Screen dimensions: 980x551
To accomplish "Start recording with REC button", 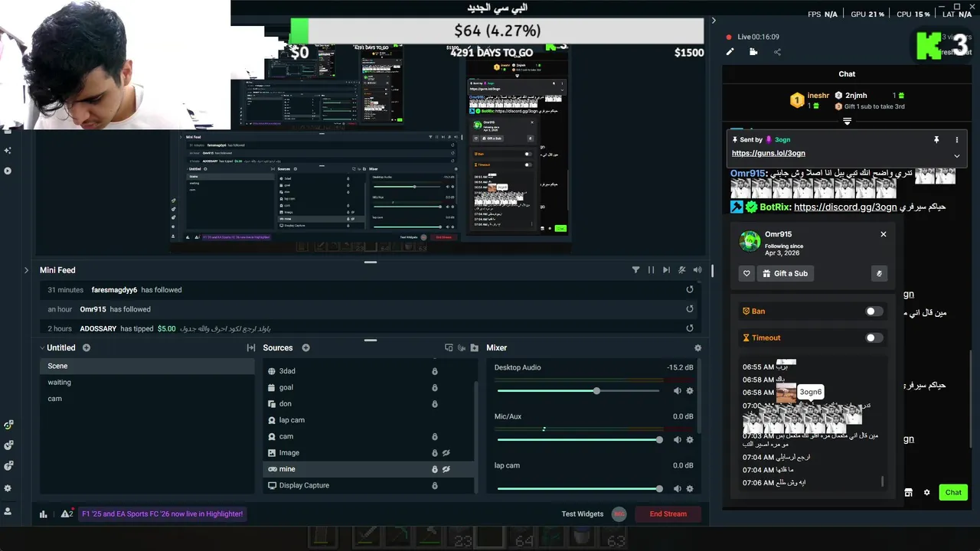I will click(x=619, y=514).
